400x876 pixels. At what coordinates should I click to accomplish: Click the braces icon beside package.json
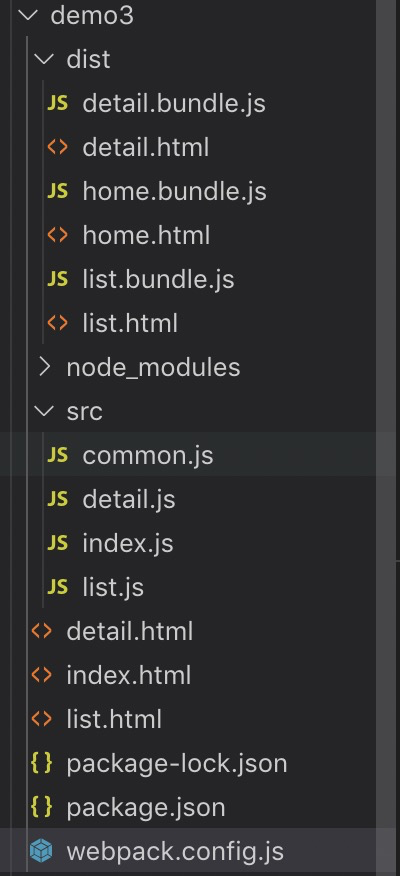coord(41,807)
